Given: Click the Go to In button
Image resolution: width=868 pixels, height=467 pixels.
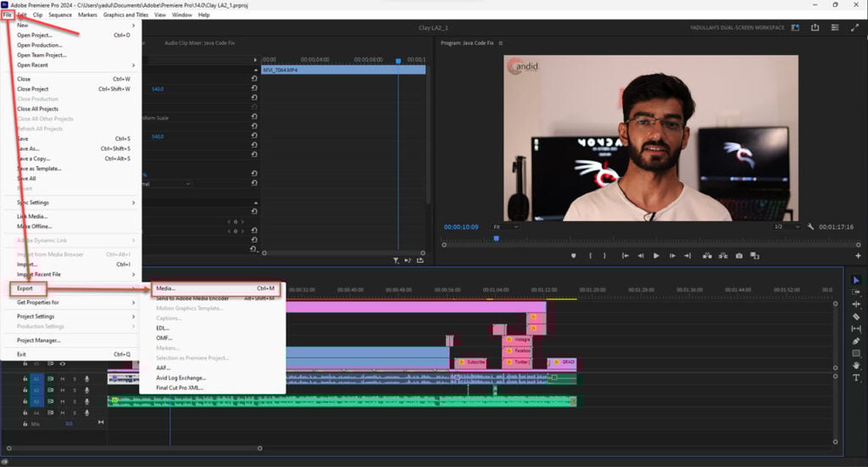Looking at the screenshot, I should (x=625, y=256).
